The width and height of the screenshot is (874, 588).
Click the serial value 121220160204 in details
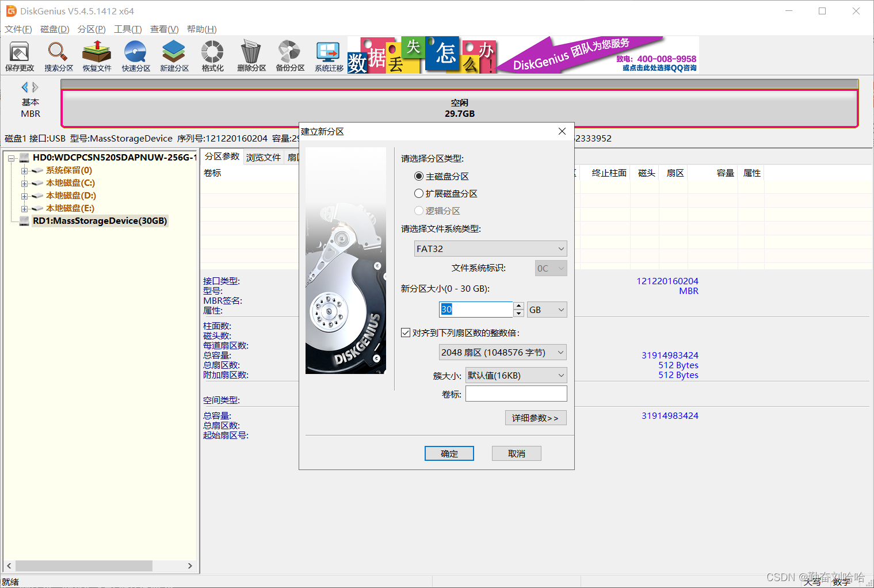pyautogui.click(x=667, y=281)
